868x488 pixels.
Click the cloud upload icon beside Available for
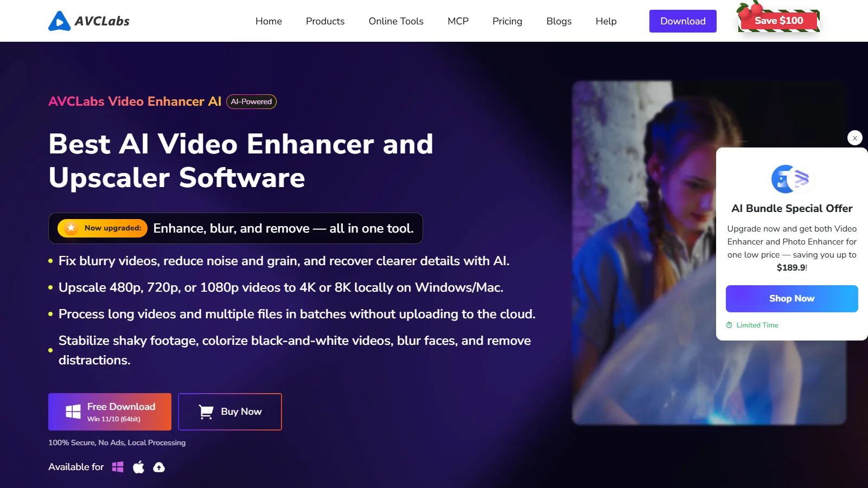159,467
